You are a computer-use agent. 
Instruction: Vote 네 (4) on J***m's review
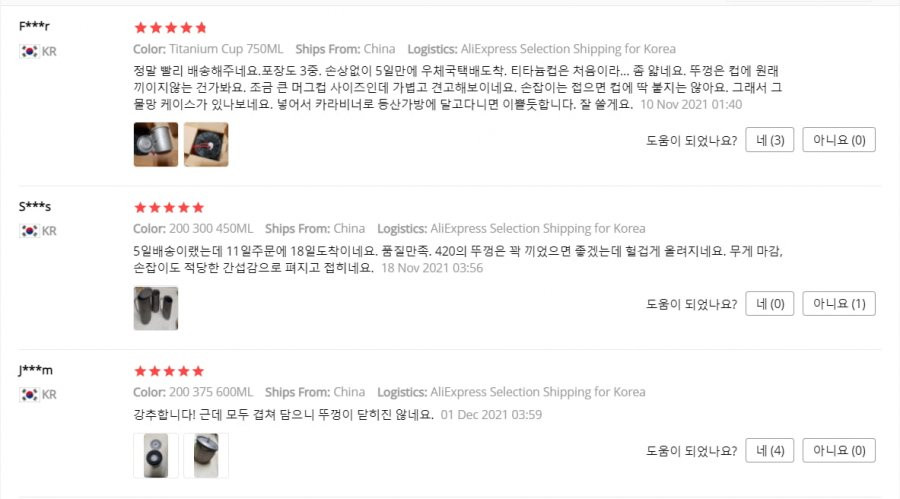pyautogui.click(x=770, y=450)
